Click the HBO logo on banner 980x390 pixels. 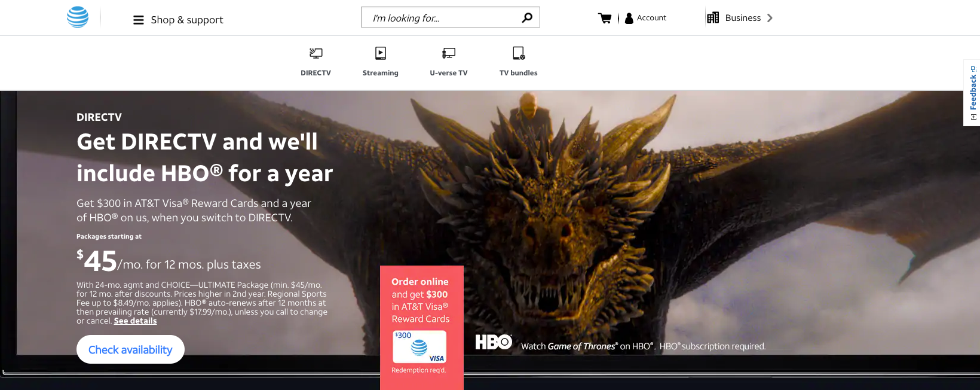coord(493,342)
